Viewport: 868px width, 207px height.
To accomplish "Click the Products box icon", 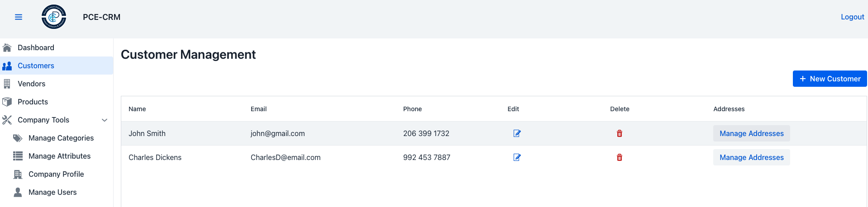I will [x=7, y=102].
